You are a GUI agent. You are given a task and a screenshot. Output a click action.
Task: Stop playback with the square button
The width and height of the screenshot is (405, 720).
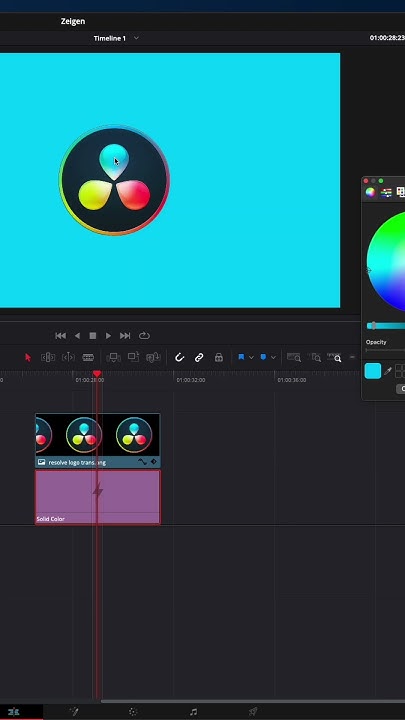(93, 336)
